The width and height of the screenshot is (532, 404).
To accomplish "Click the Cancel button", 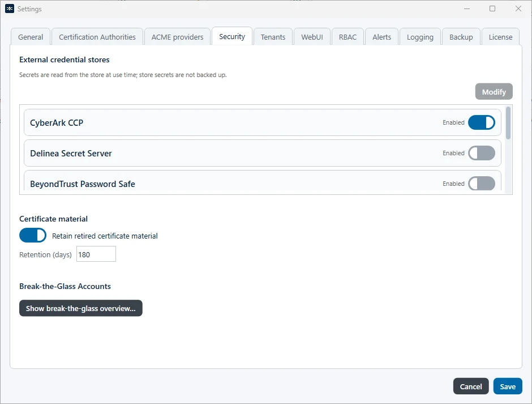I will point(470,386).
